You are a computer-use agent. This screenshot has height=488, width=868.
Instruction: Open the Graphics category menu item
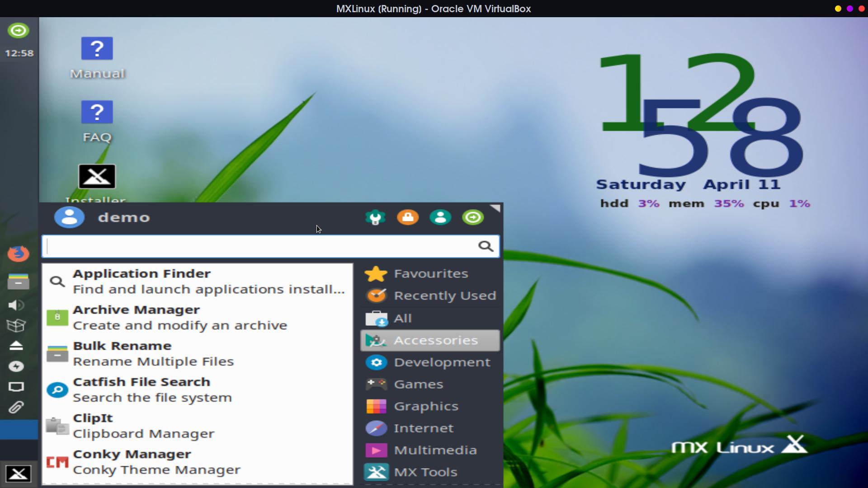click(426, 406)
